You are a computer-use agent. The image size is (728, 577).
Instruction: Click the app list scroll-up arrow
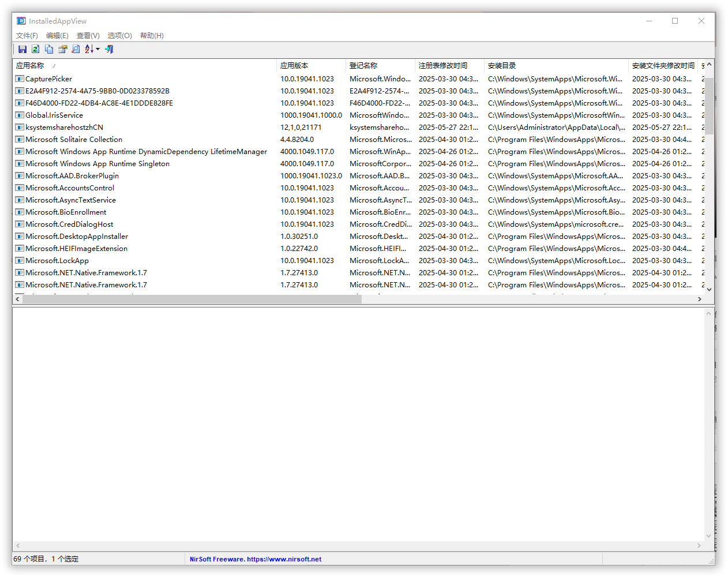[x=710, y=65]
